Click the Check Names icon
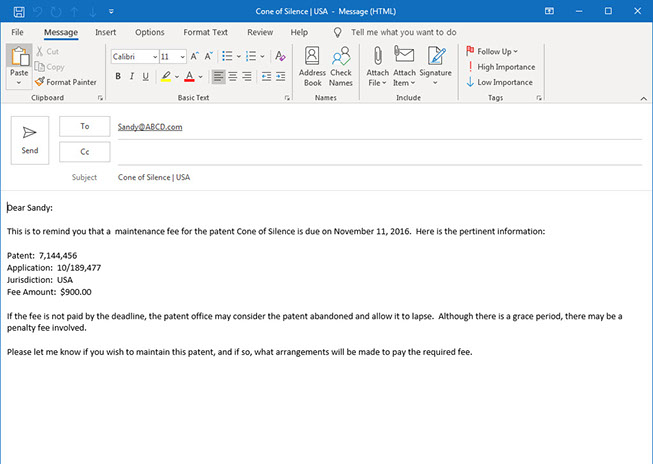This screenshot has width=653, height=464. (x=341, y=66)
